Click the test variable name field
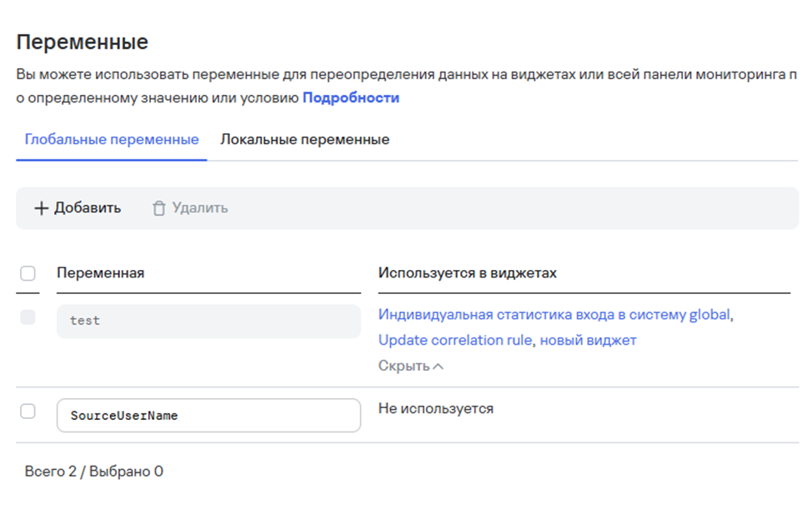Screen dimensions: 812x519 click(x=208, y=321)
